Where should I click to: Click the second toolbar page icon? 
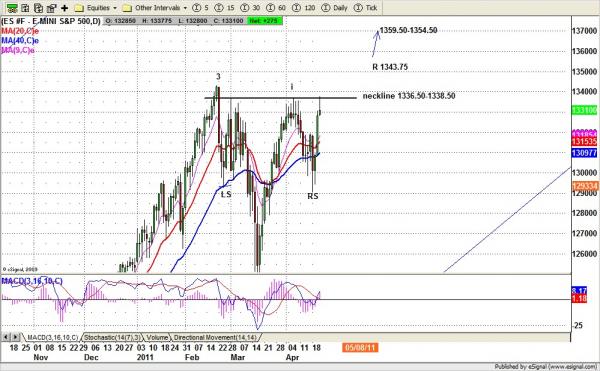[x=25, y=8]
